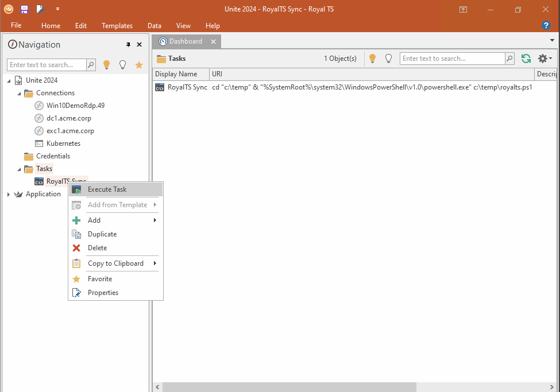Image resolution: width=560 pixels, height=392 pixels.
Task: Click the green refresh icon in Dashboard
Action: (526, 59)
